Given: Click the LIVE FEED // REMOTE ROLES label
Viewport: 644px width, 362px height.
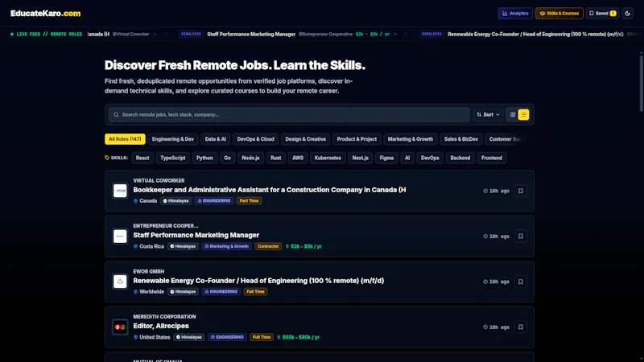Looking at the screenshot, I should (x=47, y=35).
